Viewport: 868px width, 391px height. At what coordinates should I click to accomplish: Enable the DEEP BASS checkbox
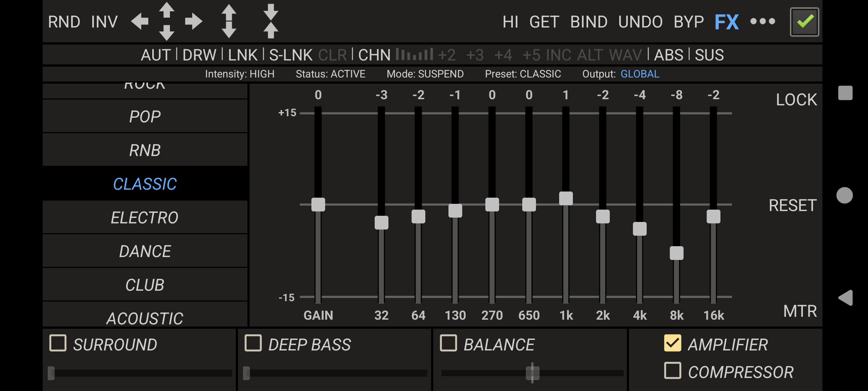pos(253,343)
